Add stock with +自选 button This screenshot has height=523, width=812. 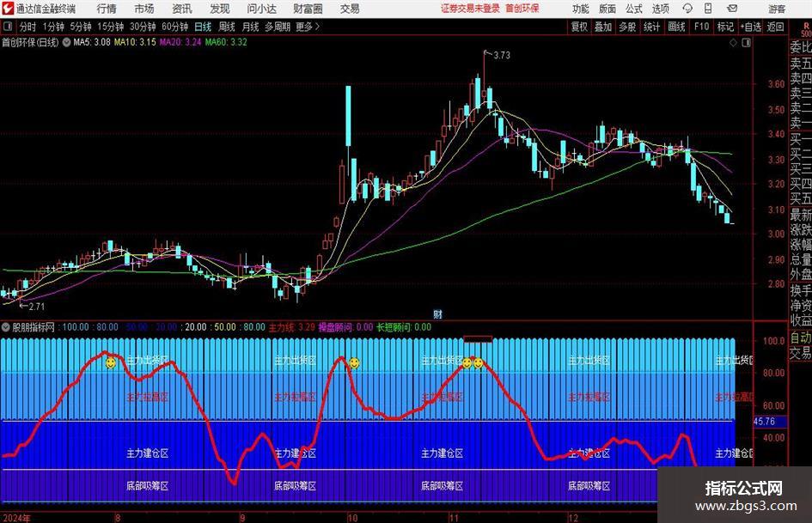point(750,27)
